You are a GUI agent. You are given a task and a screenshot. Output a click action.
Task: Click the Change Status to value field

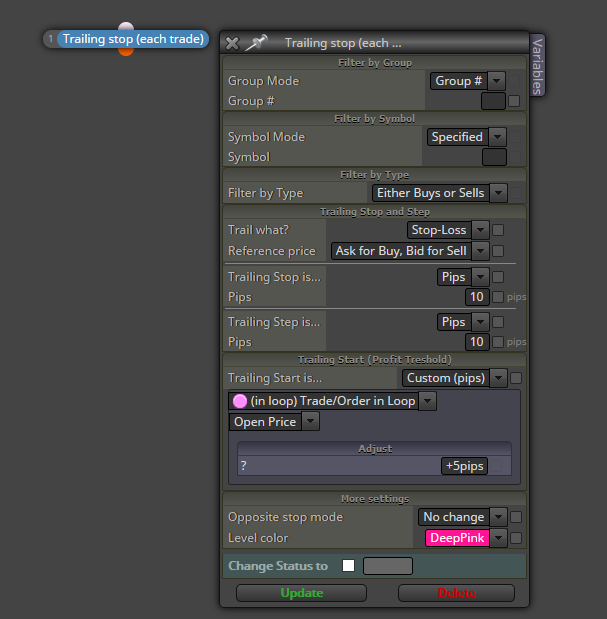pyautogui.click(x=388, y=566)
